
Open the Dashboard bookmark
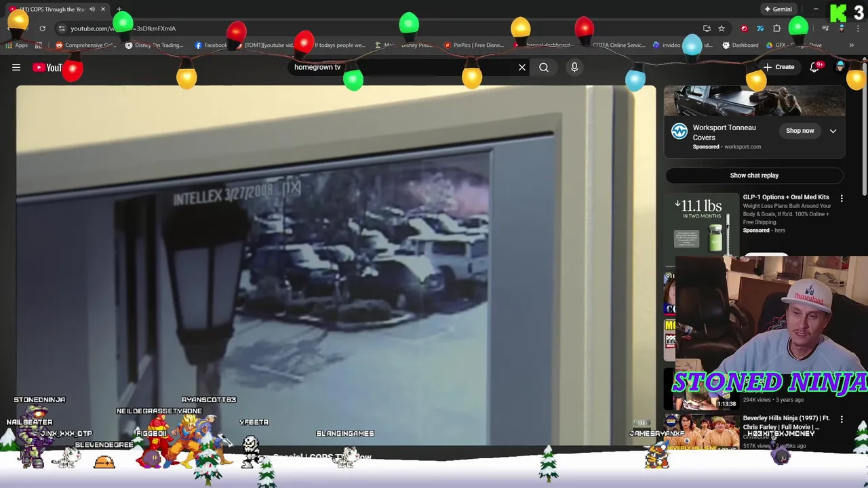(741, 45)
